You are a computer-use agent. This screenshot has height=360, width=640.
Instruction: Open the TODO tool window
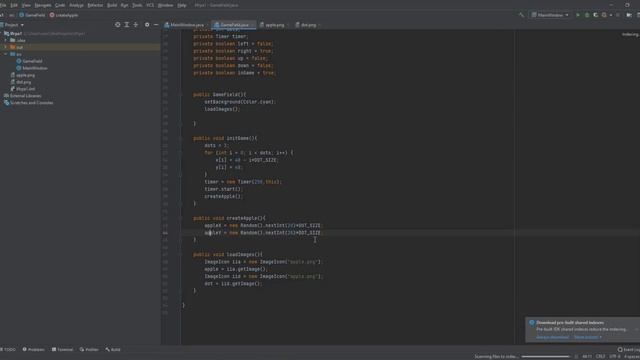click(x=8, y=350)
